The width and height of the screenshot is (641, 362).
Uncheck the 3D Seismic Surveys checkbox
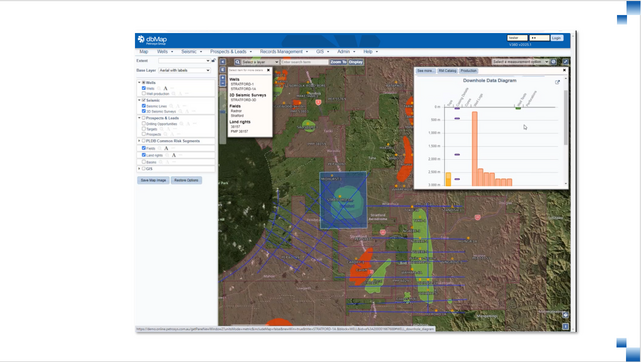pyautogui.click(x=144, y=111)
